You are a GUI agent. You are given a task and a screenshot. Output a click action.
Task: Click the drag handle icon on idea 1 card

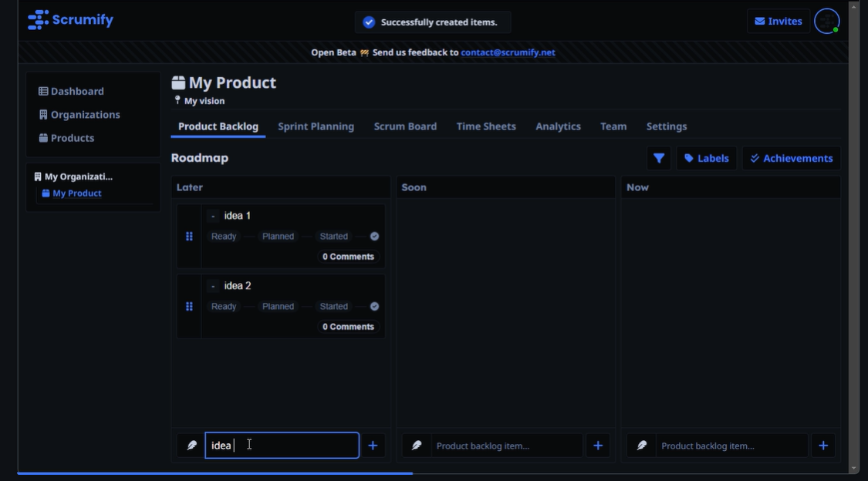point(189,236)
